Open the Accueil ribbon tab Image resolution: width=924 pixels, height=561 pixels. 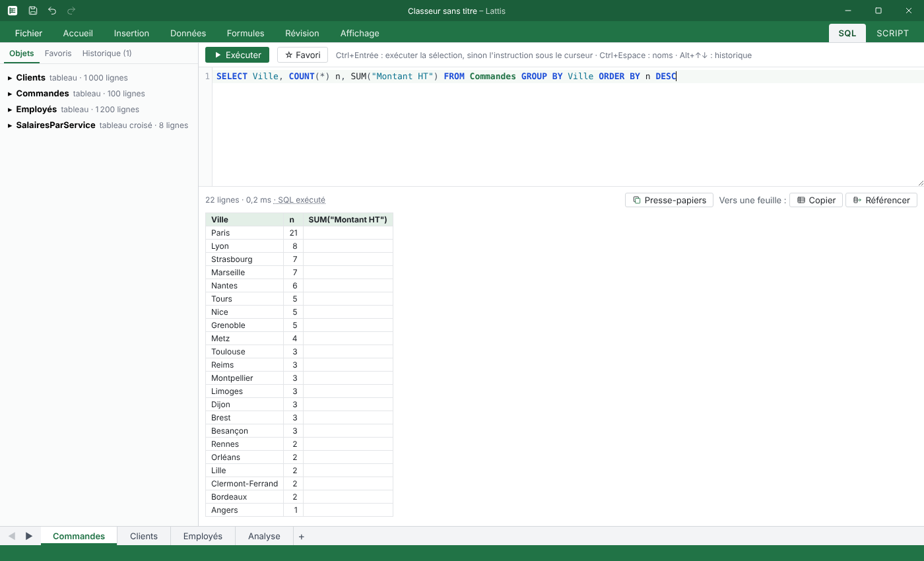click(x=78, y=33)
